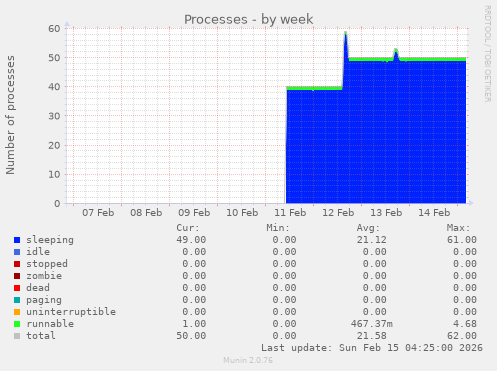Click the uninterruptible legend color swatch
Screen dimensions: 497x371
[17, 312]
